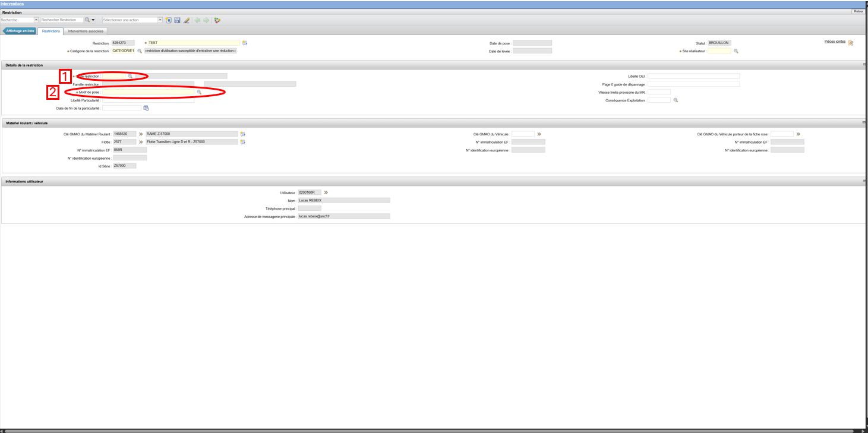Open the Interventions associées tab
The width and height of the screenshot is (868, 433).
pos(86,31)
